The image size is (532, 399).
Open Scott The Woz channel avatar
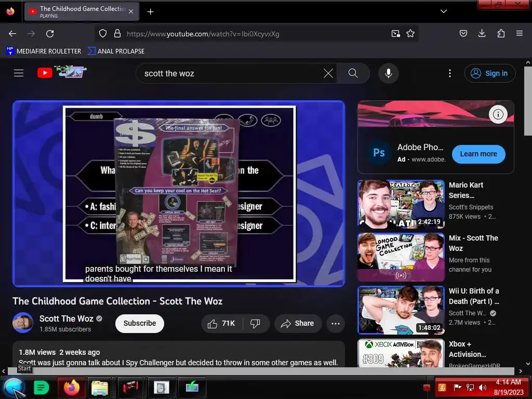(x=23, y=323)
